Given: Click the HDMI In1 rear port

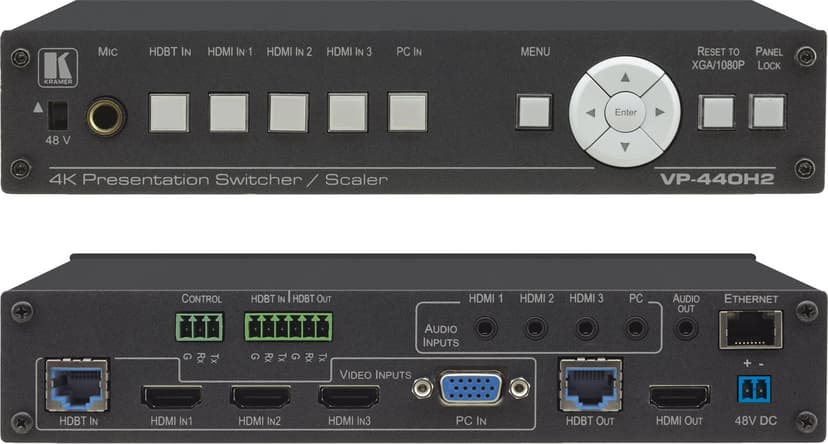Looking at the screenshot, I should [172, 396].
